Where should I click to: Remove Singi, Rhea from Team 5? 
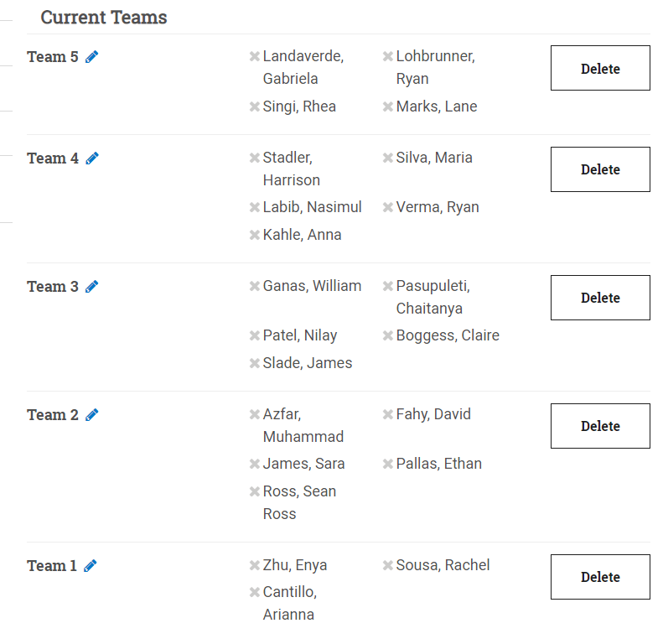coord(254,106)
